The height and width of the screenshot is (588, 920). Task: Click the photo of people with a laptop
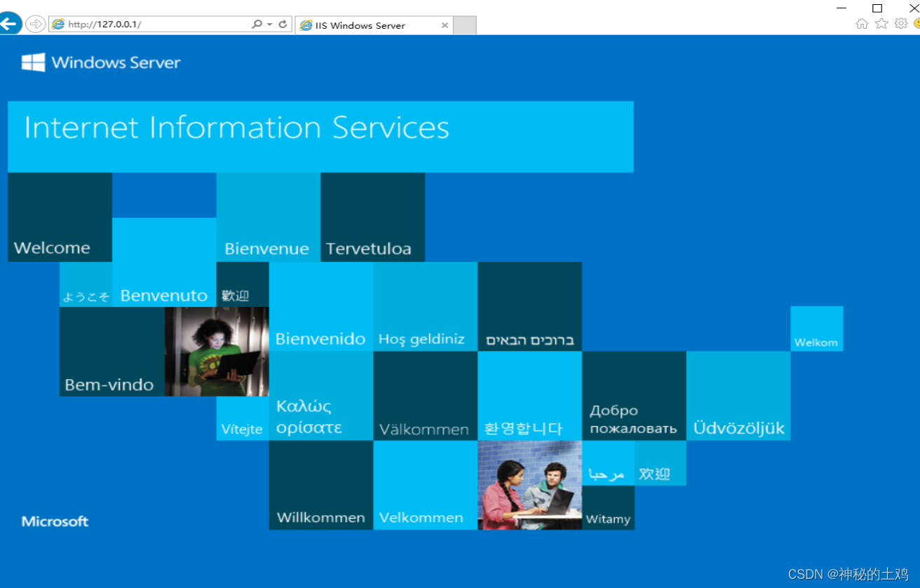tap(529, 485)
